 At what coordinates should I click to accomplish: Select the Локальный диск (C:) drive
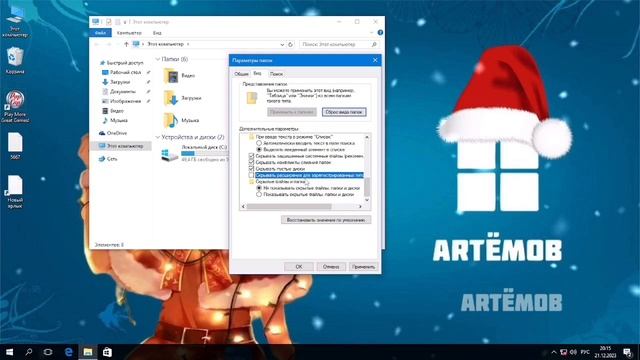[195, 153]
